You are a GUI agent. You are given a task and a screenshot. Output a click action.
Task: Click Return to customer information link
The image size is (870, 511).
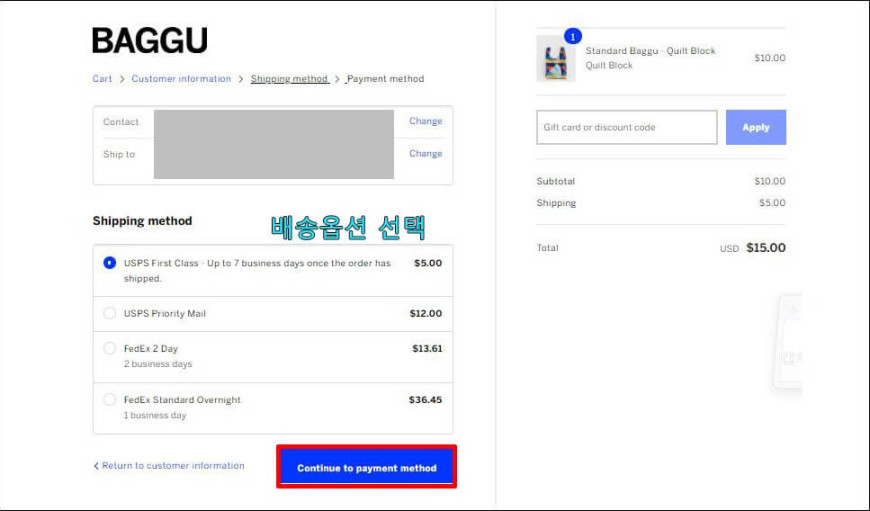169,466
